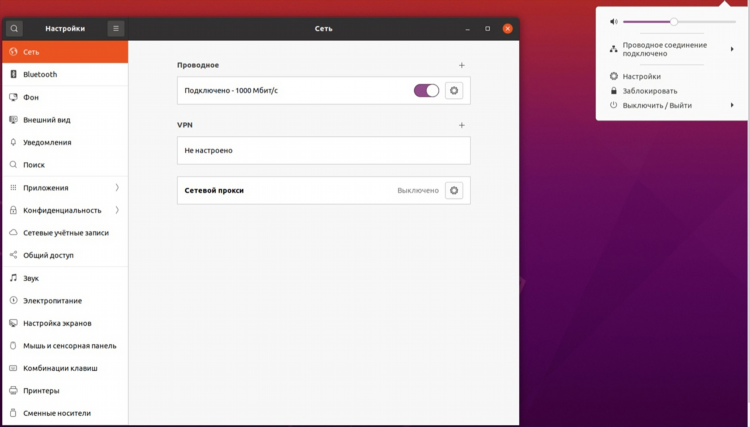Click the speaker volume icon in system menu
This screenshot has width=750, height=427.
click(614, 22)
